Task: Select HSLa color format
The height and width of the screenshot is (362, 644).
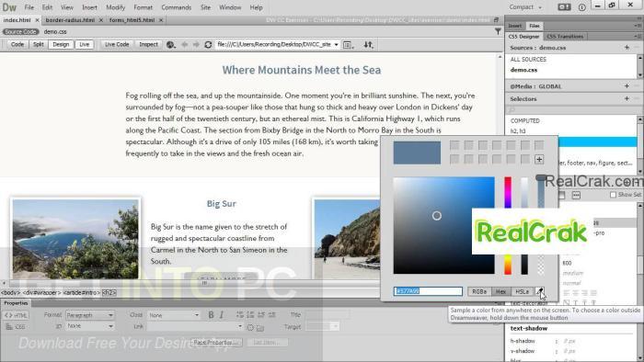Action: pos(522,291)
